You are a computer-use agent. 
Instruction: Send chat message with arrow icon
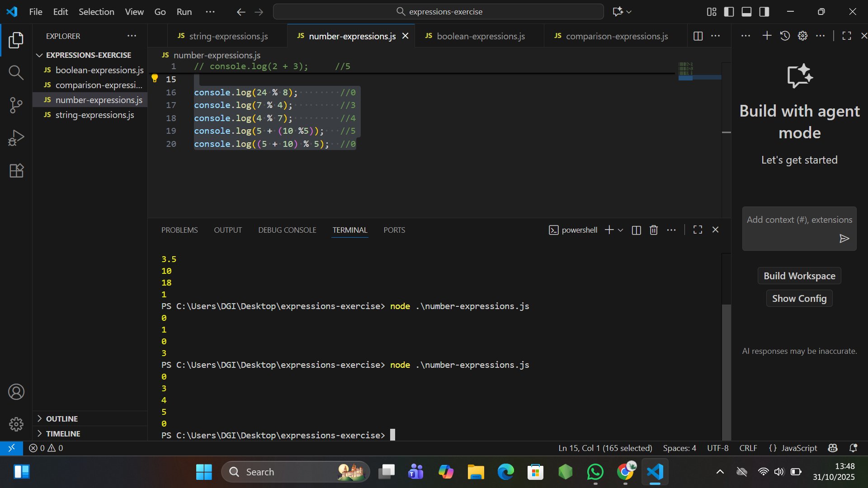(x=844, y=239)
